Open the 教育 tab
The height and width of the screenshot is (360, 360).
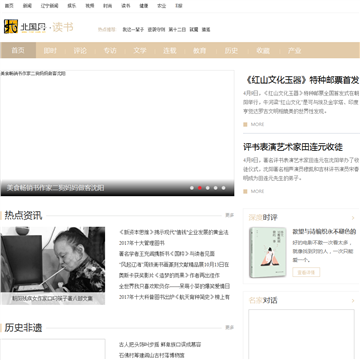click(x=200, y=50)
